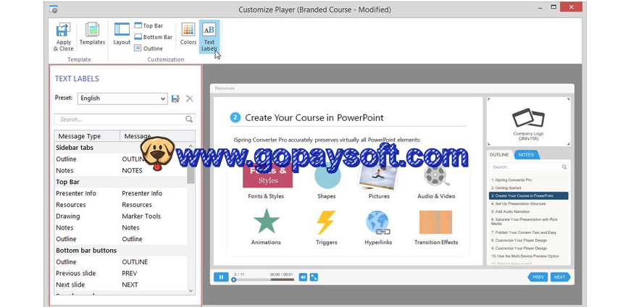Click the window's gear icon in title bar
The image size is (644, 307).
coord(54,9)
